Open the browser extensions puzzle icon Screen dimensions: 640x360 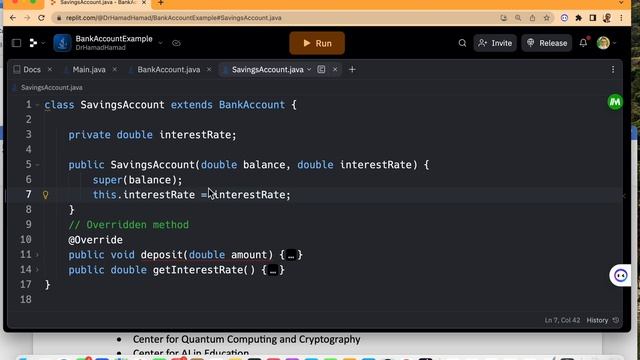578,18
